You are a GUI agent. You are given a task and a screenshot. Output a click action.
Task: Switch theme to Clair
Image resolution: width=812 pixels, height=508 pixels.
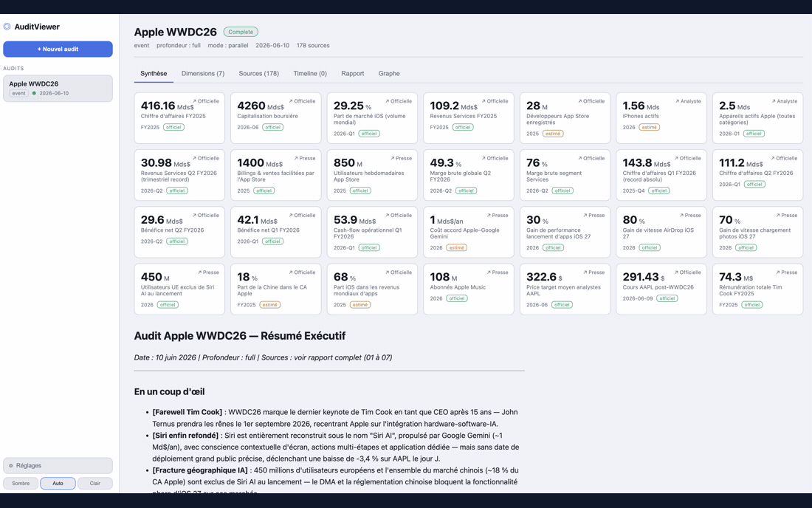point(95,483)
